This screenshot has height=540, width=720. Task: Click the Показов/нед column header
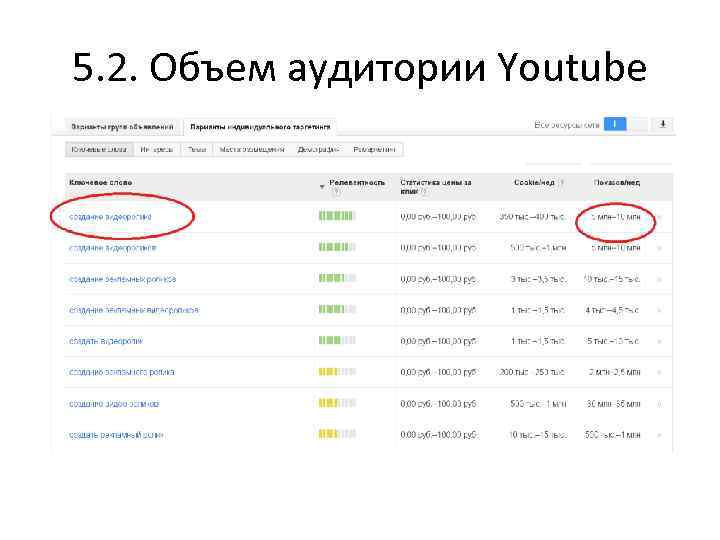(x=617, y=183)
